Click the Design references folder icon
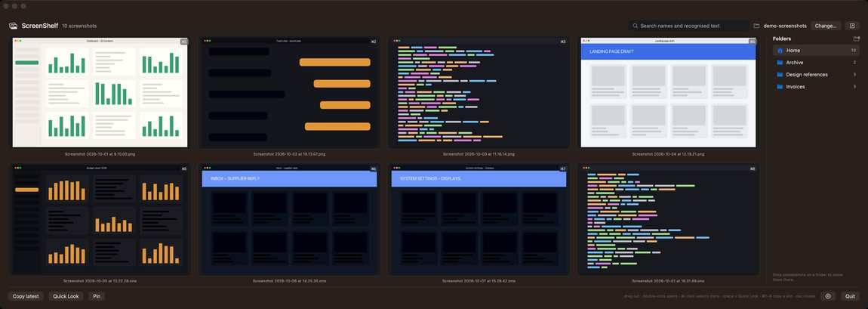The width and height of the screenshot is (868, 309). pos(780,75)
